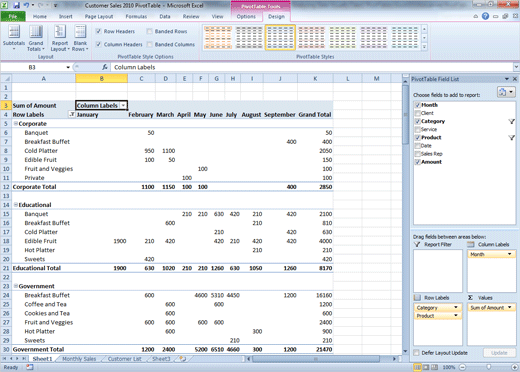Screen dimensions: 520x372
Task: Switch to the Customer List sheet tab
Action: pos(125,359)
